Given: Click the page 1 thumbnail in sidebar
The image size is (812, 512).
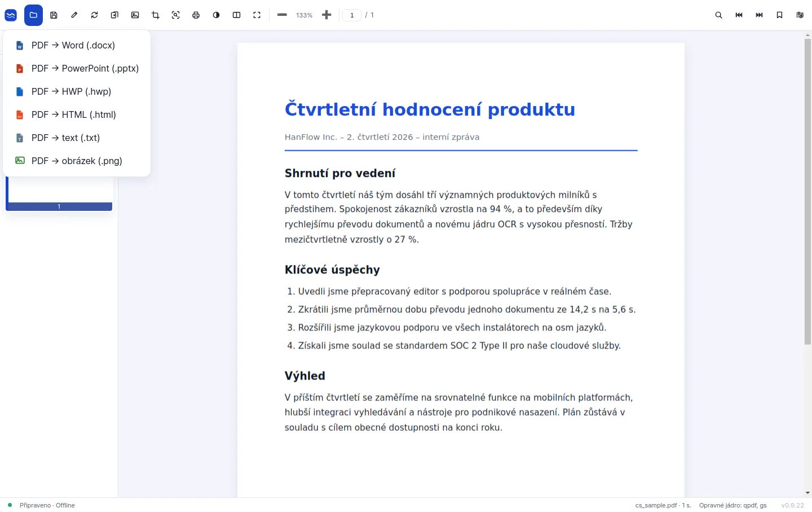Looking at the screenshot, I should coord(59,193).
